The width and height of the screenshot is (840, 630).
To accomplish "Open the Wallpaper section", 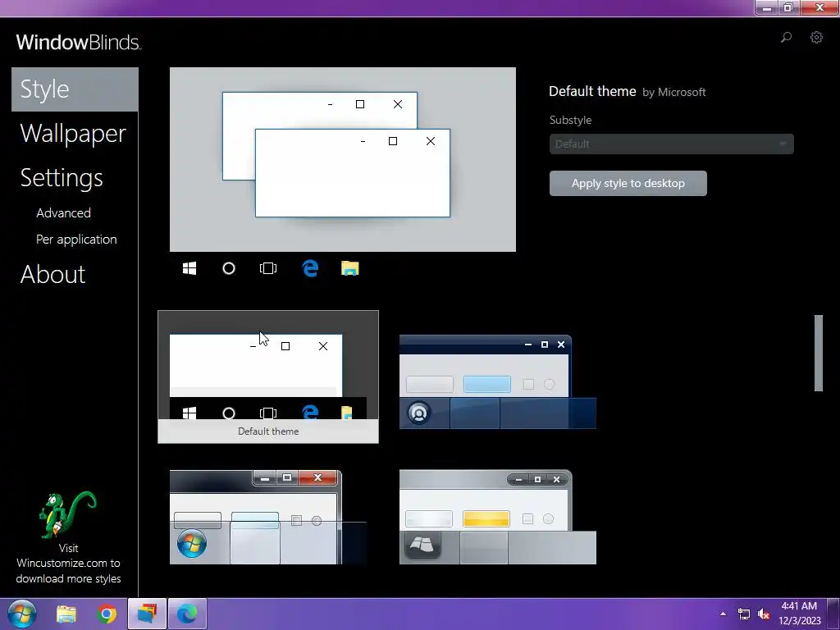I will [73, 134].
